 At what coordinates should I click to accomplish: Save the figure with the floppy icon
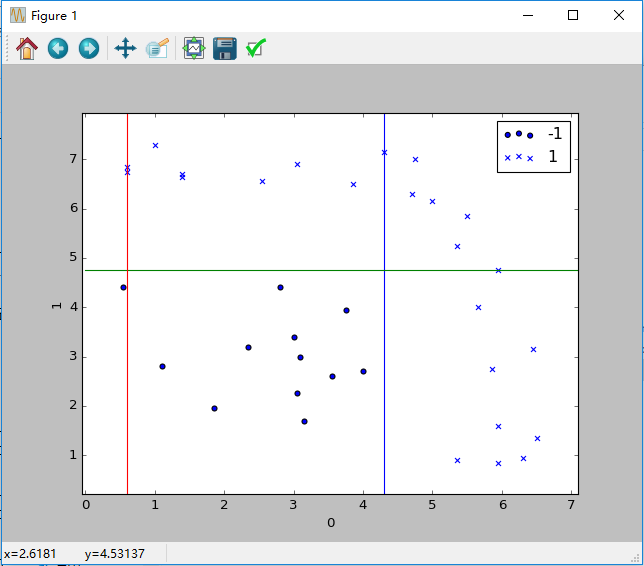coord(225,48)
